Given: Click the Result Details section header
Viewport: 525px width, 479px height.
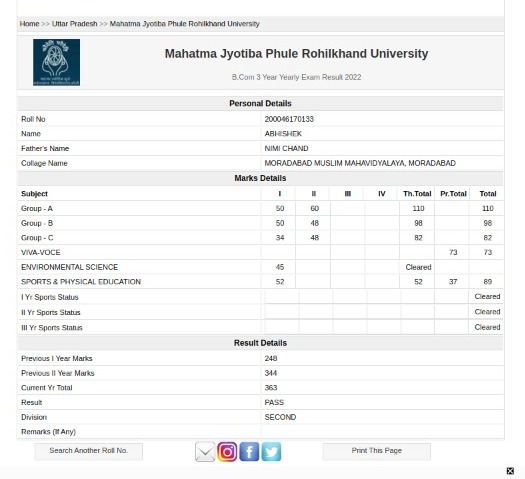Looking at the screenshot, I should (260, 343).
